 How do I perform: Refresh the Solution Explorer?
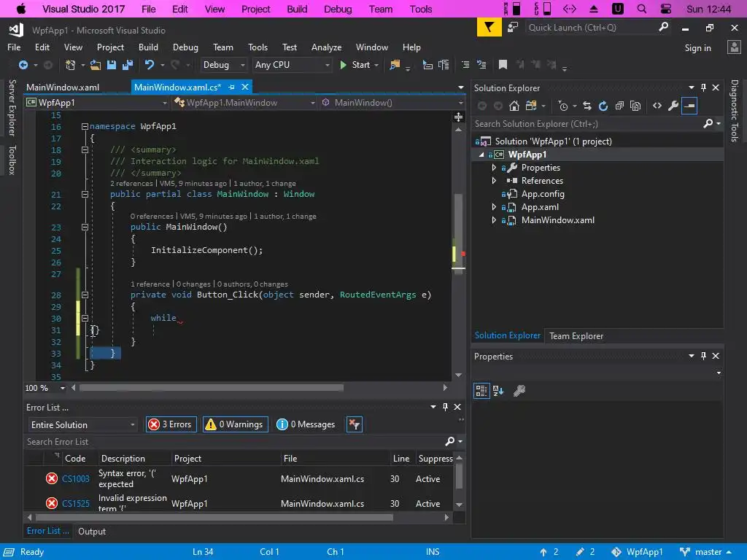pyautogui.click(x=603, y=106)
